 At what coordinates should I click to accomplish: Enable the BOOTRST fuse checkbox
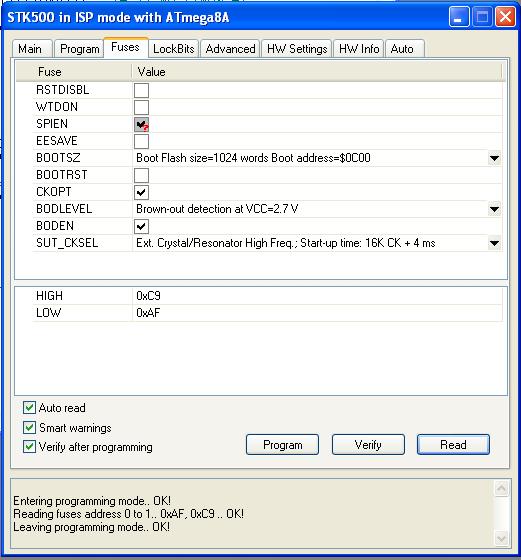tap(141, 175)
